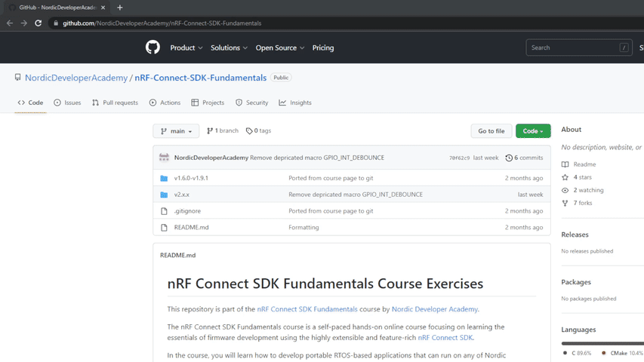Open the Packages heading link

[576, 282]
